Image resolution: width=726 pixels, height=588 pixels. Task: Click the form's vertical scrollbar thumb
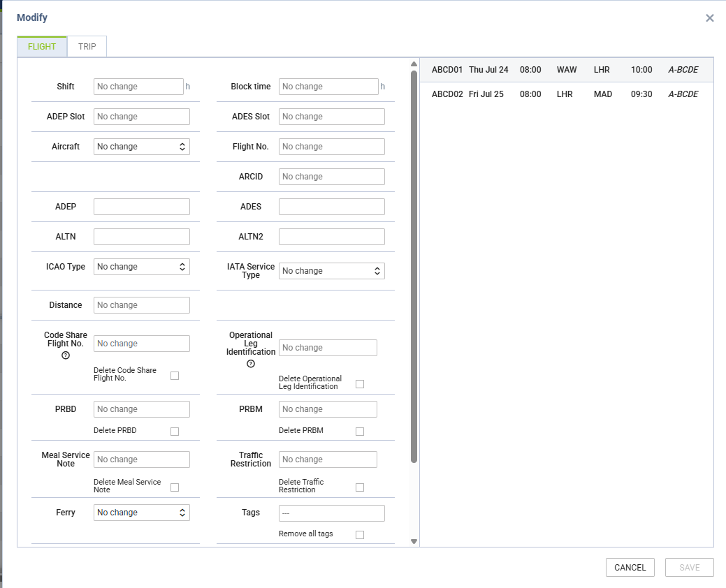(x=414, y=267)
